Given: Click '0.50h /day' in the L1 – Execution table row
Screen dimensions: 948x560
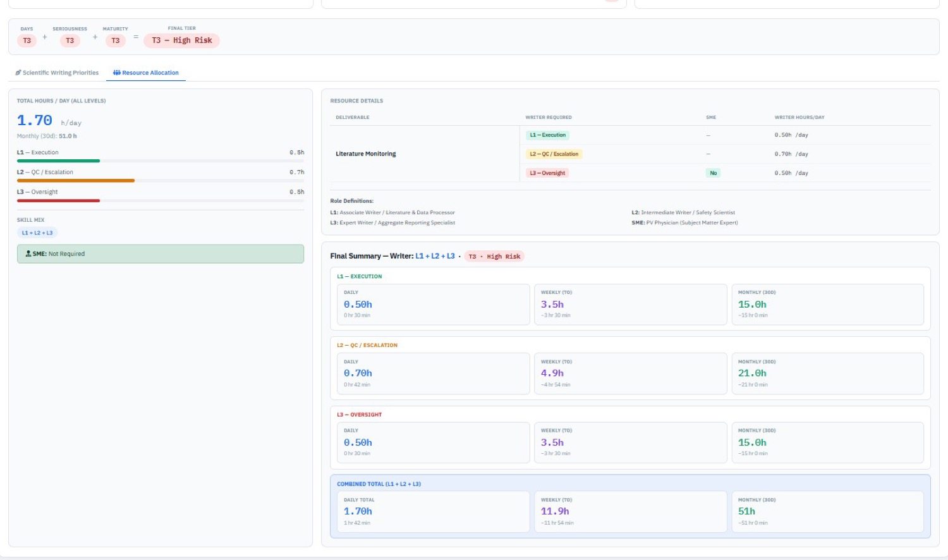Looking at the screenshot, I should tap(791, 135).
